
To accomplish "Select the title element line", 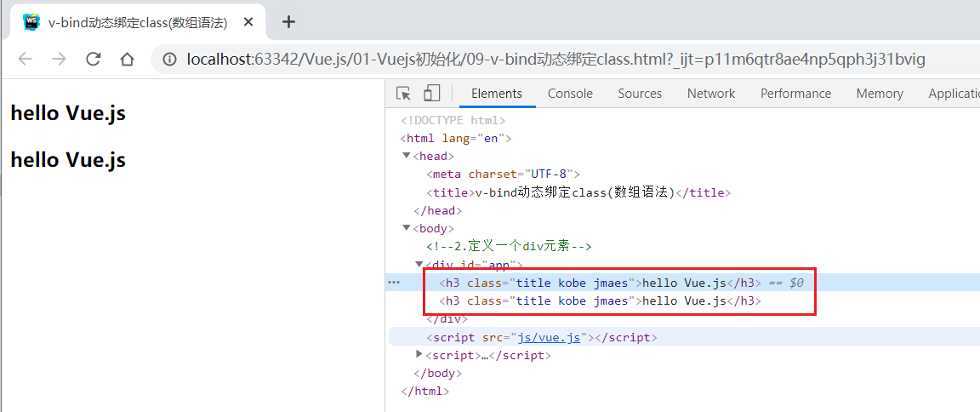I will tap(578, 192).
